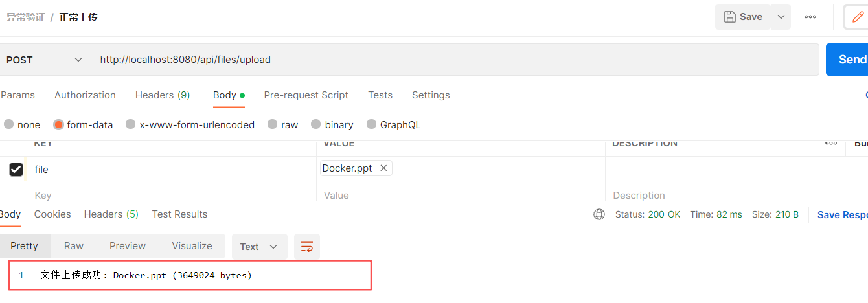Click the DESCRIPTION column header
The image size is (868, 303).
(x=645, y=143)
